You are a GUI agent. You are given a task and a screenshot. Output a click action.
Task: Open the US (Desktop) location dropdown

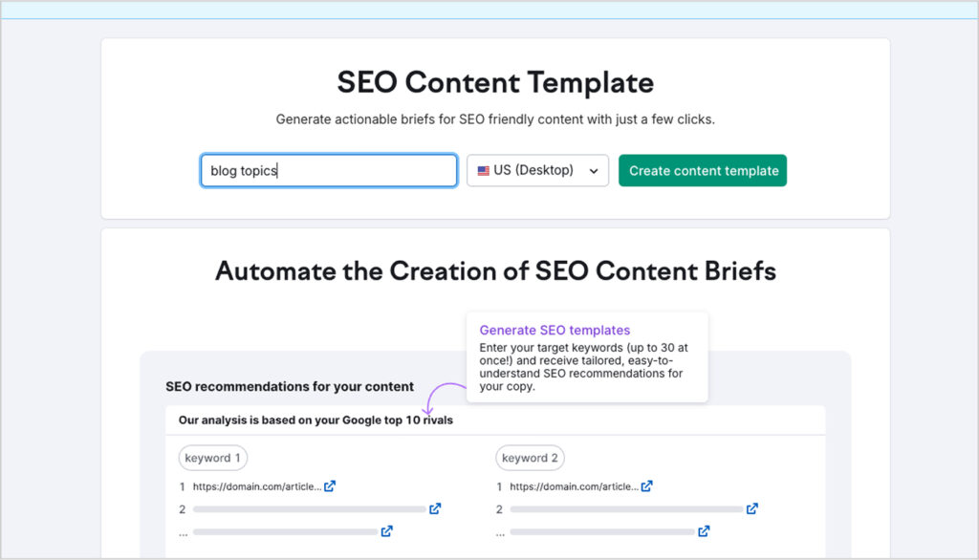coord(537,171)
